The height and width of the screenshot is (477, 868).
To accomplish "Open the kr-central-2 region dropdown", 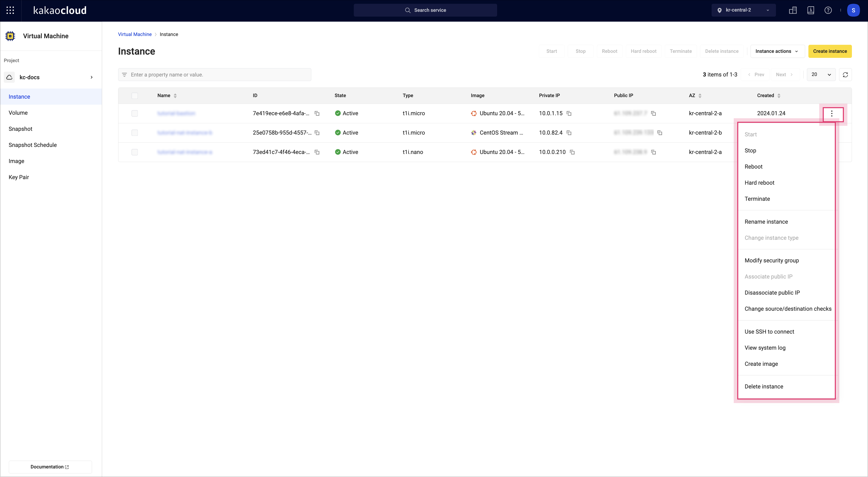I will (x=743, y=11).
